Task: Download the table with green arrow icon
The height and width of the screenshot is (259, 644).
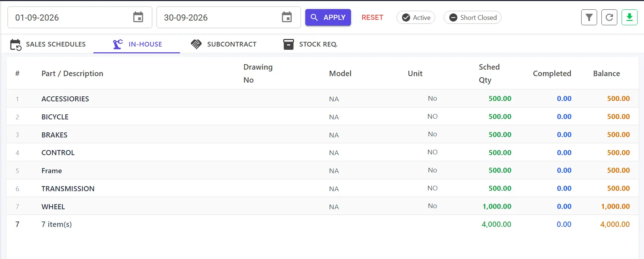Action: pos(630,17)
